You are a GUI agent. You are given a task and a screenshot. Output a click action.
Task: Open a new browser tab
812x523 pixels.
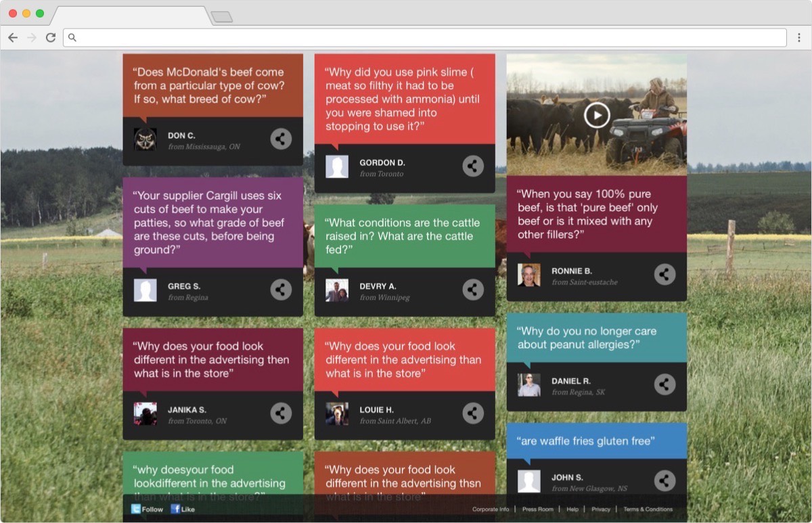pos(221,16)
